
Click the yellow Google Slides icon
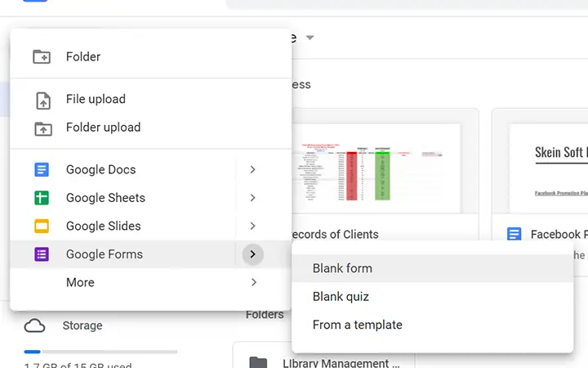pos(42,226)
